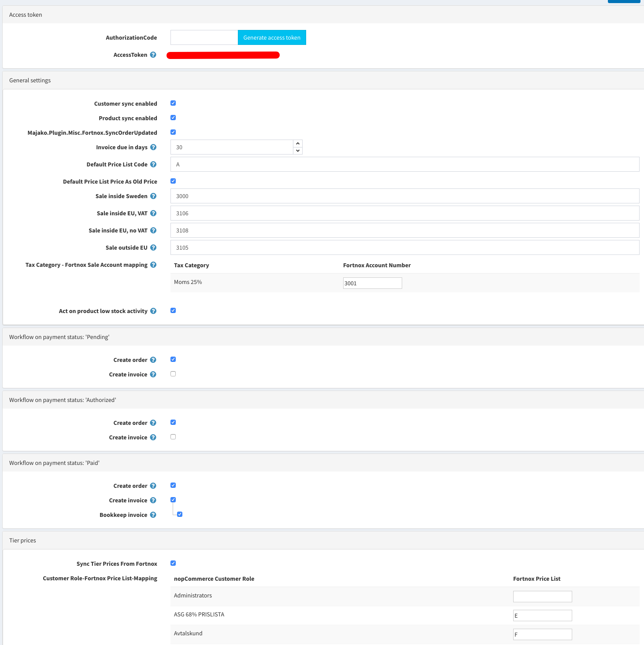This screenshot has height=645, width=644.
Task: Edit the Sale outside EU account field
Action: (405, 247)
